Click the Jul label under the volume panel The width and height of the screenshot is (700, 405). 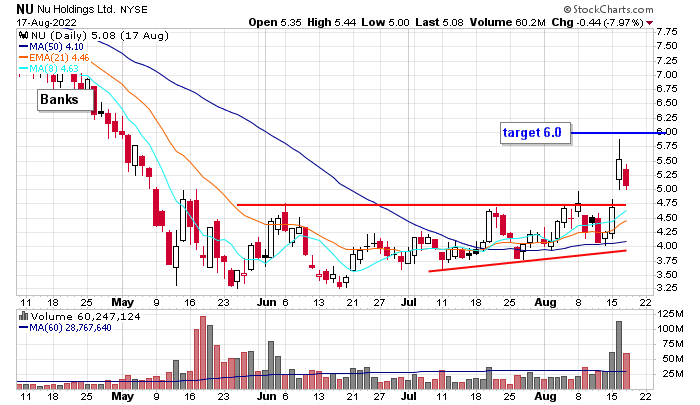pyautogui.click(x=408, y=396)
